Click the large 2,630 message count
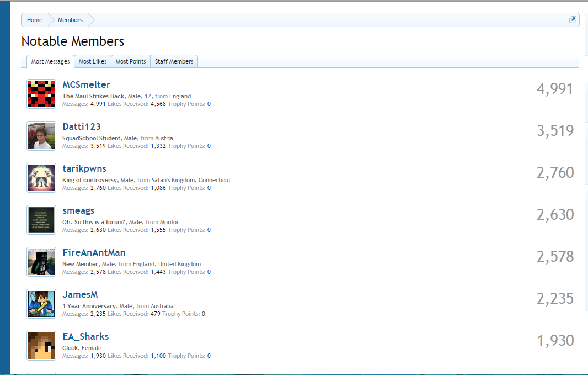Image resolution: width=588 pixels, height=375 pixels. click(555, 215)
